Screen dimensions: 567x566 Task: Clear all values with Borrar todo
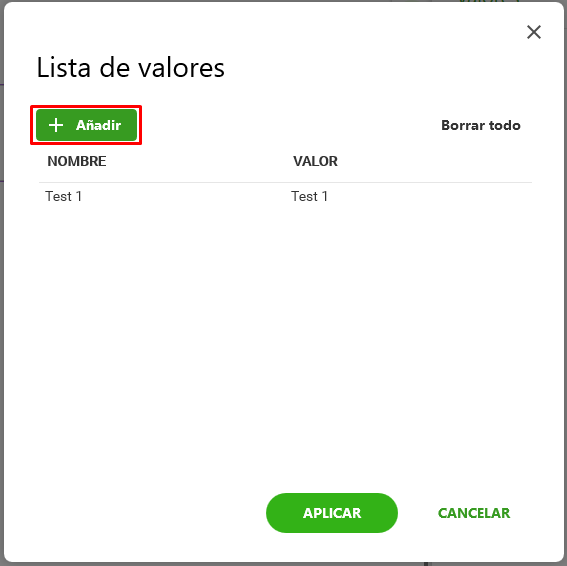click(x=481, y=125)
